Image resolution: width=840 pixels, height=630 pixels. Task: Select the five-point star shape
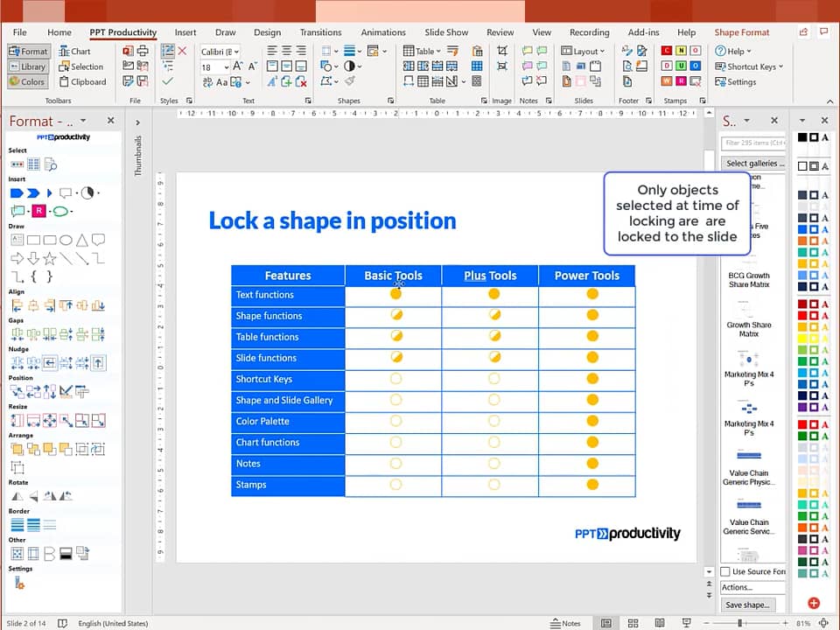(49, 259)
